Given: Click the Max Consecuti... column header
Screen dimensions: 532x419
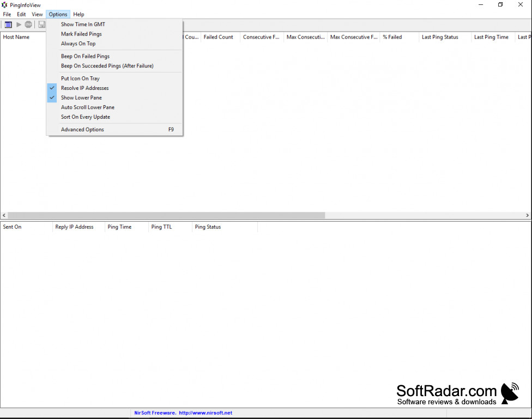Looking at the screenshot, I should coord(306,37).
